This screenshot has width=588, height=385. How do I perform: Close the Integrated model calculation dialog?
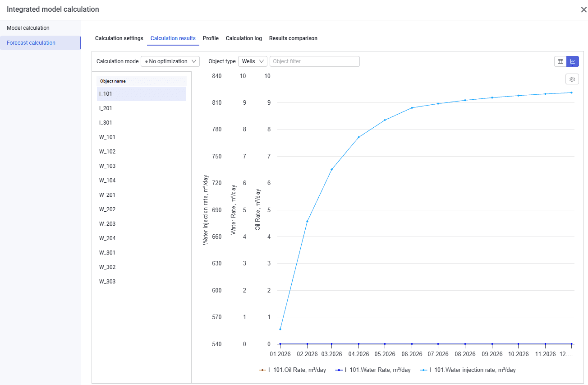click(x=583, y=9)
